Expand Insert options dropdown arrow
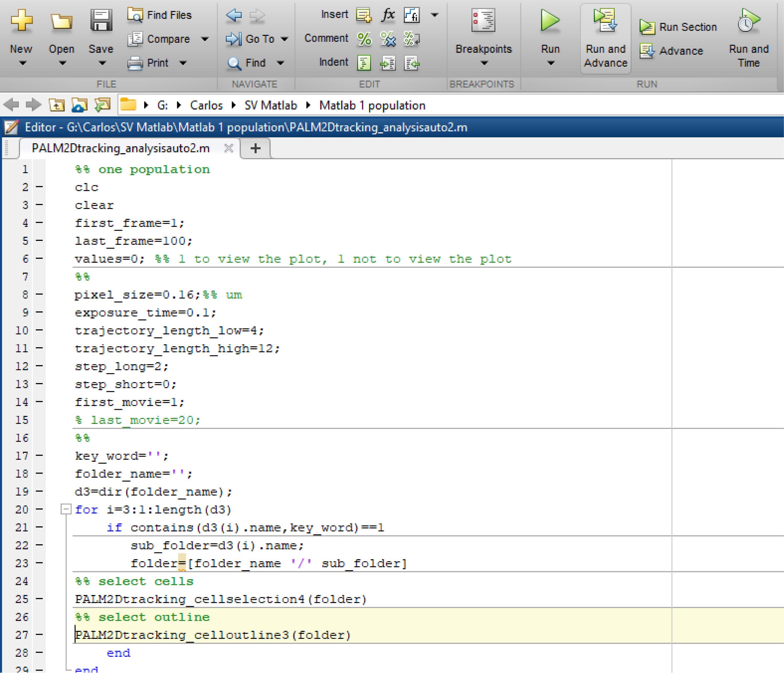The image size is (784, 673). (x=435, y=15)
